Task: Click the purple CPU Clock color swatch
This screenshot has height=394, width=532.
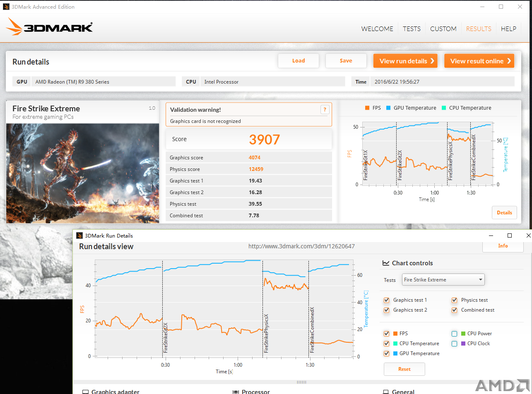Action: click(463, 344)
